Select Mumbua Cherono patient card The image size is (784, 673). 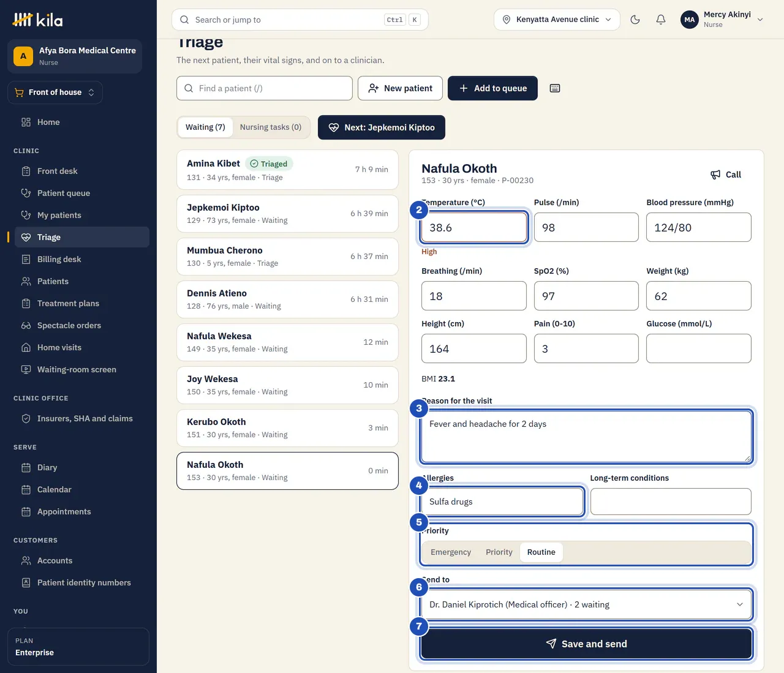287,257
